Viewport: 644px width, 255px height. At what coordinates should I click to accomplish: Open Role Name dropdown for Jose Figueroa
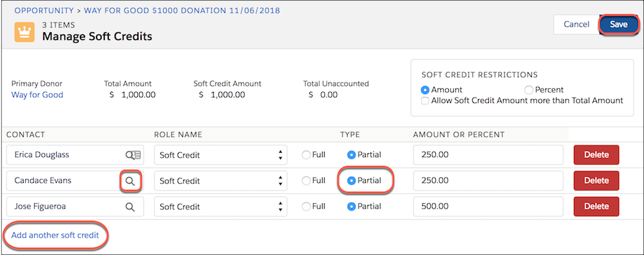220,207
